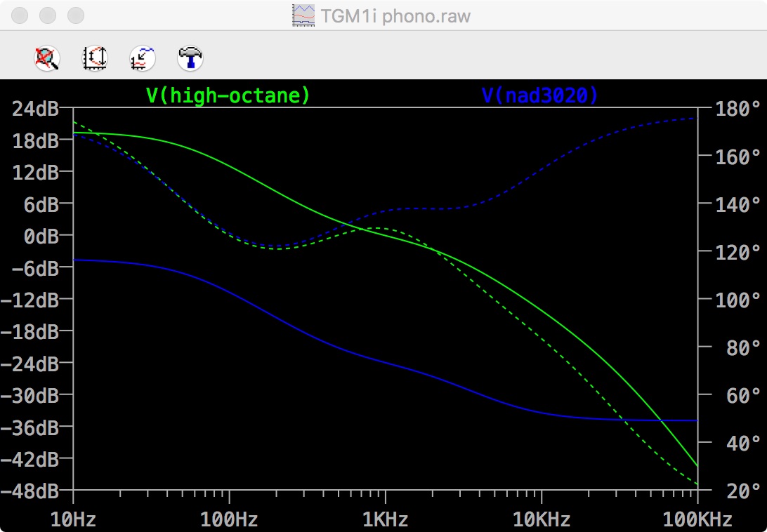Click the 100° phase axis label

pos(738,299)
